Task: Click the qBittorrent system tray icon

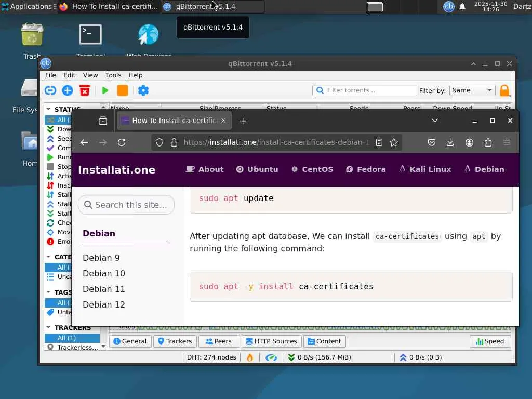Action: pos(448,6)
